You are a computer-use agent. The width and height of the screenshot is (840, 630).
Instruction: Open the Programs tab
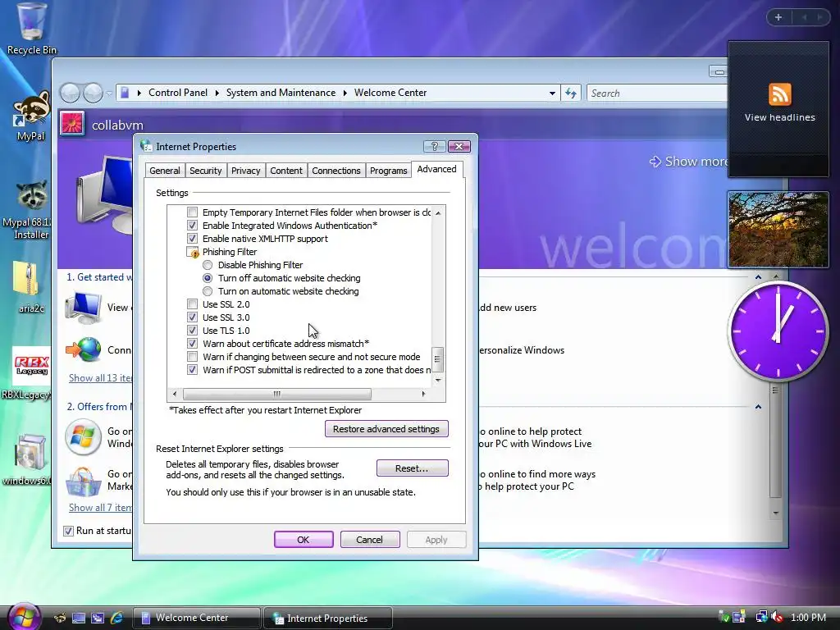tap(388, 171)
